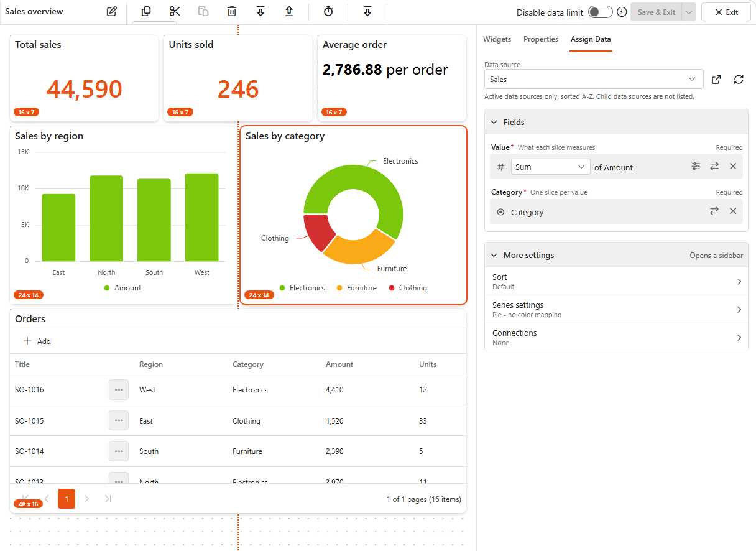Click SO-1016 order title

[x=29, y=390]
